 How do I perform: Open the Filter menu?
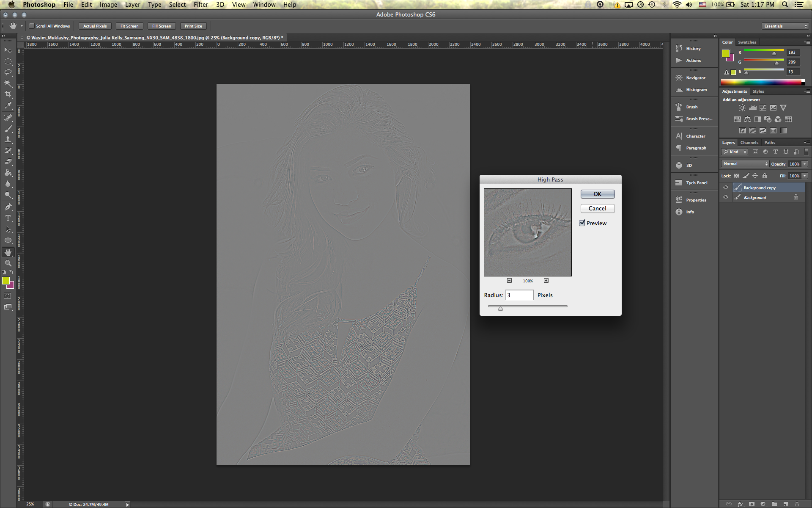coord(201,5)
